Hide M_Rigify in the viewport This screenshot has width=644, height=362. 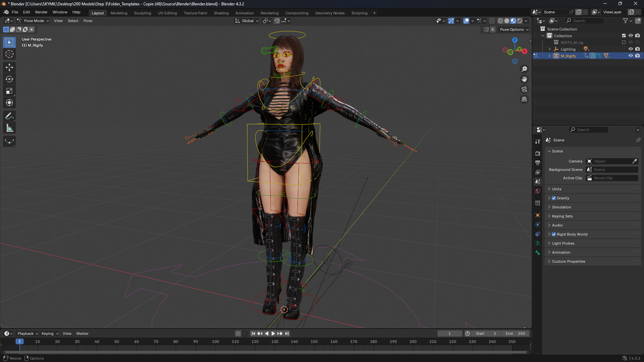631,56
